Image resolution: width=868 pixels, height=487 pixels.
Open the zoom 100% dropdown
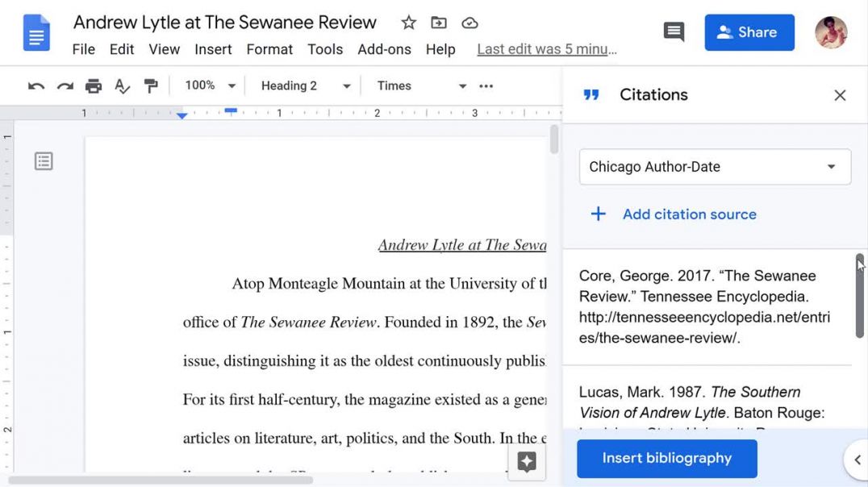click(211, 85)
